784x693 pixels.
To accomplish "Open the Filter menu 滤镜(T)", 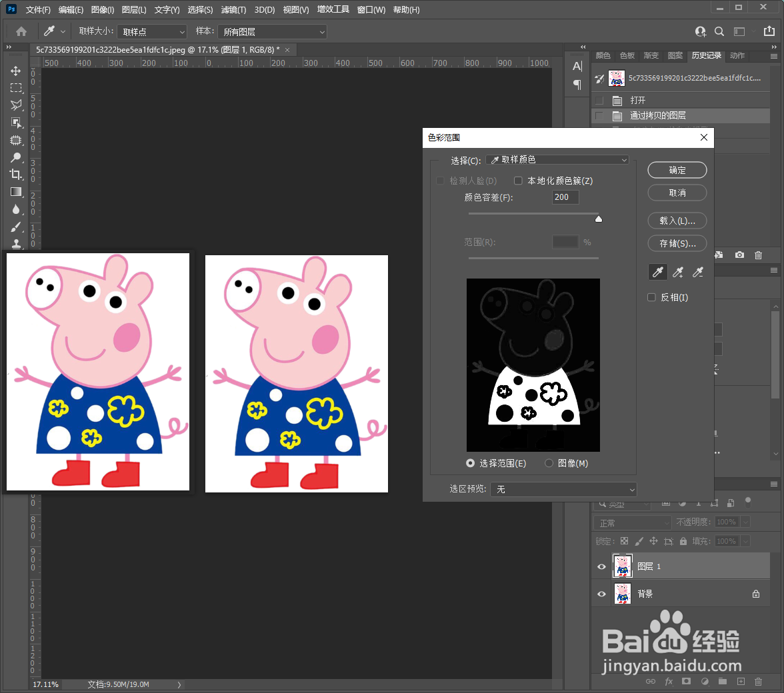I will [x=233, y=9].
